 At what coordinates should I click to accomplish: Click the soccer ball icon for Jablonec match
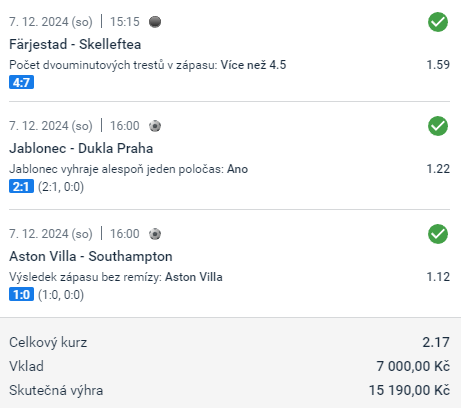155,126
